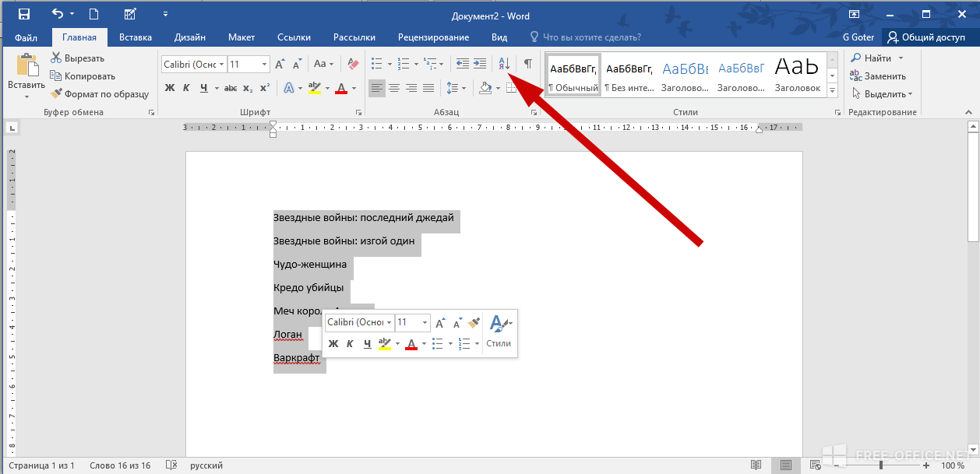
Task: Select the Format Painter (Формат по образцу)
Action: tap(100, 94)
